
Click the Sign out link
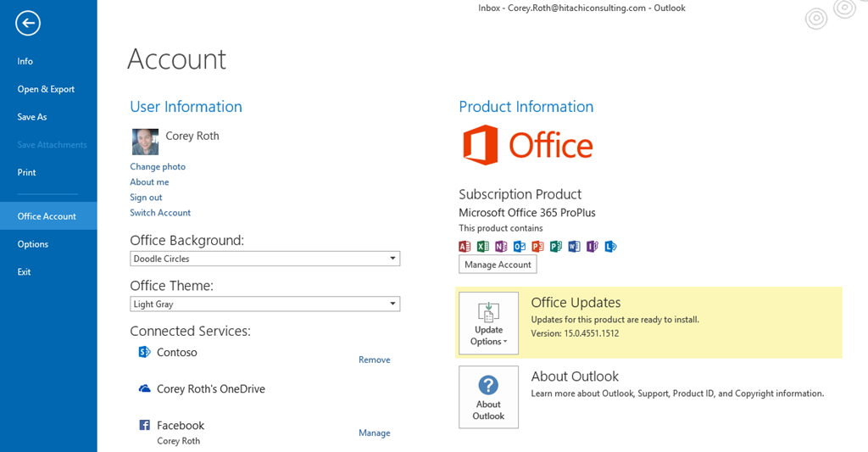pyautogui.click(x=146, y=198)
